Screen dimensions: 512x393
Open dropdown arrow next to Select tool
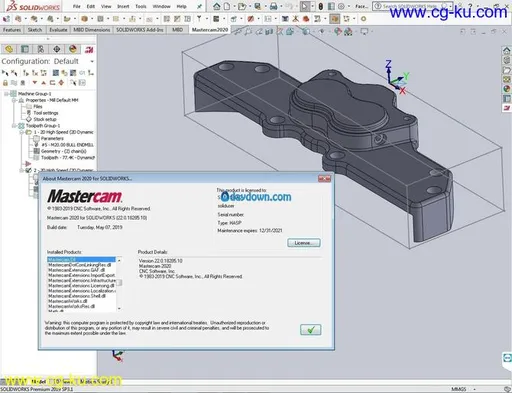tap(312, 6)
